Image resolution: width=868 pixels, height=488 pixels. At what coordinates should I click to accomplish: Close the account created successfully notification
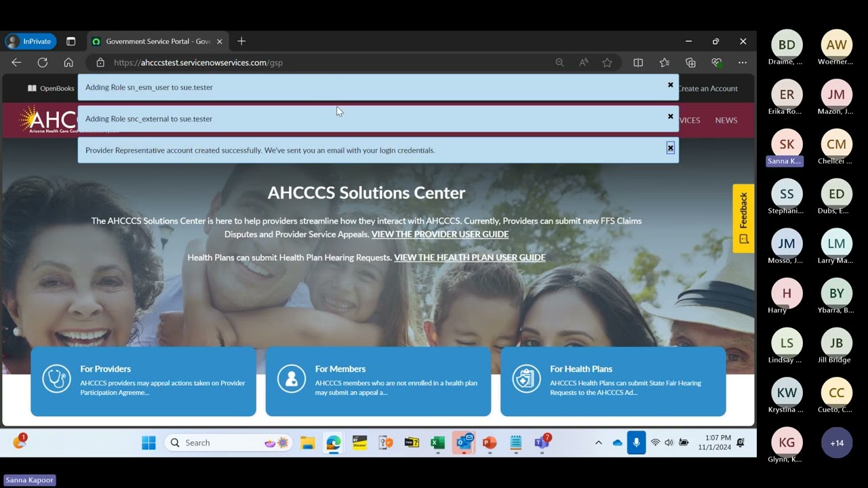tap(671, 148)
